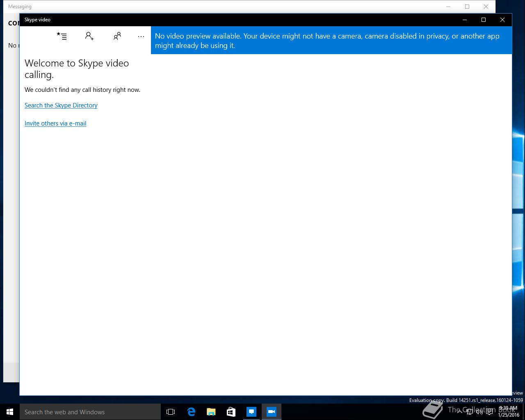Click the Messaging window title
525x420 pixels.
[x=20, y=7]
